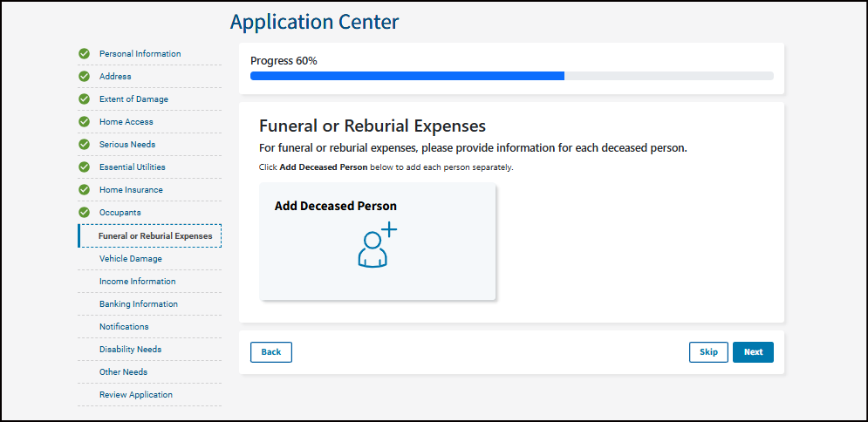Image resolution: width=868 pixels, height=422 pixels.
Task: Open the Banking Information step
Action: click(138, 304)
